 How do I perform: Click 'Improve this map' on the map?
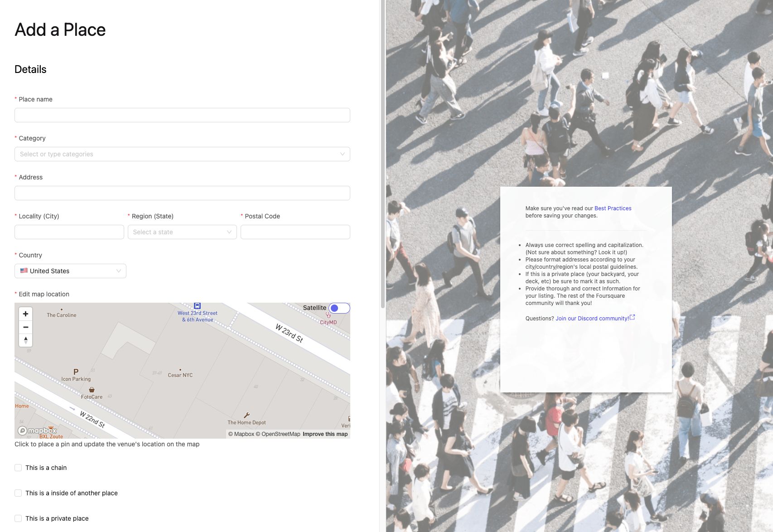point(324,434)
